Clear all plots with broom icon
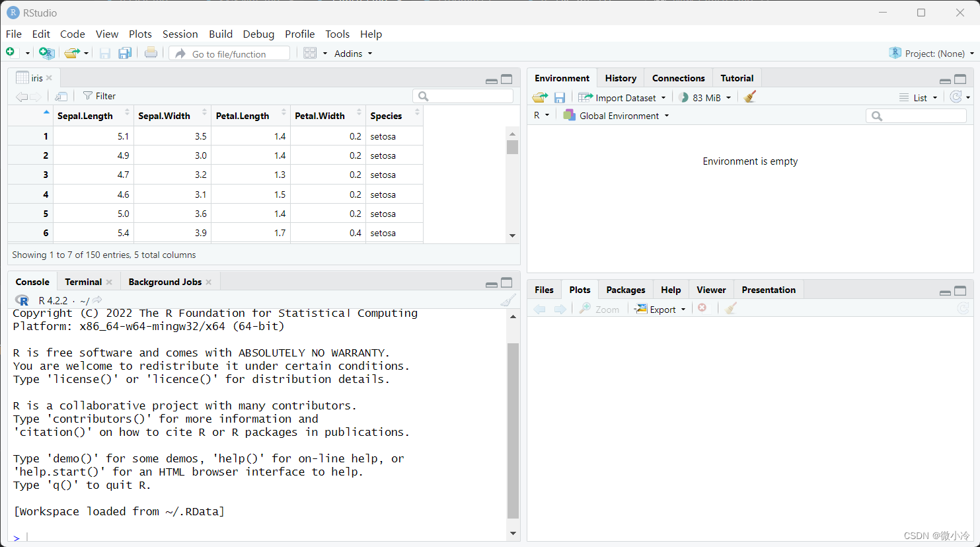Viewport: 980px width, 547px height. [730, 308]
